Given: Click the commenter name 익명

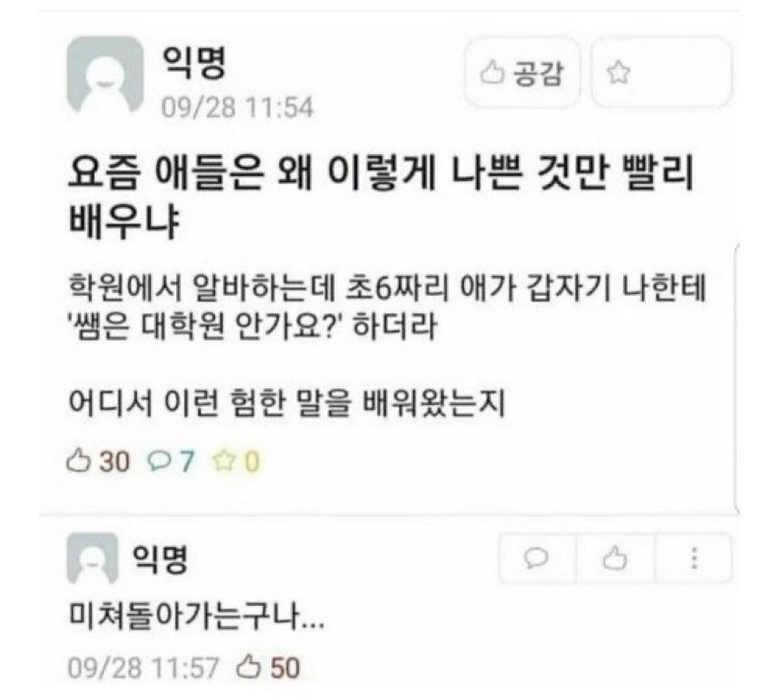Looking at the screenshot, I should point(161,559).
